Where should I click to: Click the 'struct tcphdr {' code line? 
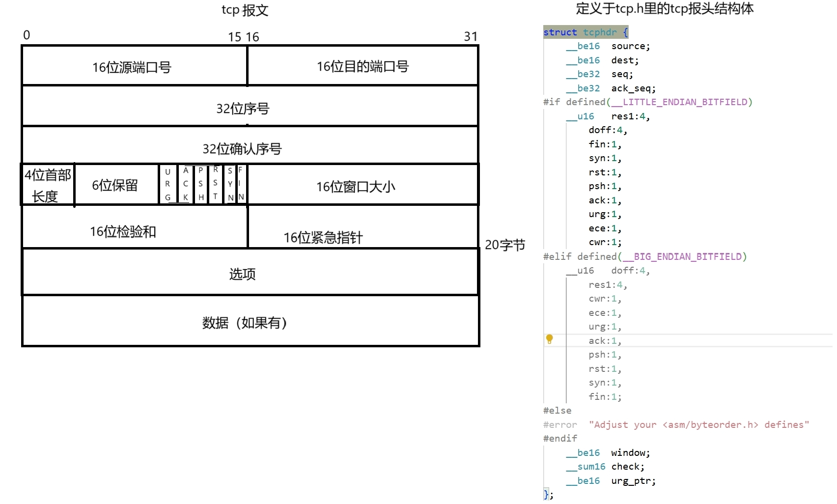pos(586,32)
